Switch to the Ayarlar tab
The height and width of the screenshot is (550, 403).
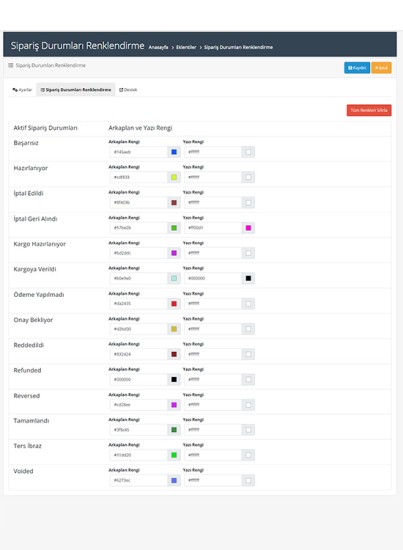[22, 90]
